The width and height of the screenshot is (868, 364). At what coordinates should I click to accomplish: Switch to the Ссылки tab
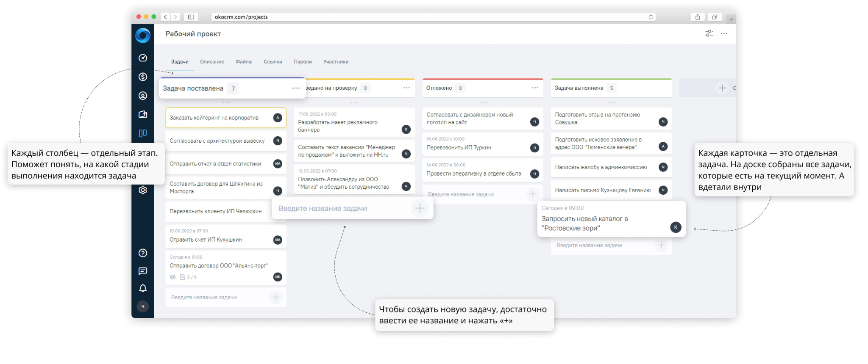point(273,62)
